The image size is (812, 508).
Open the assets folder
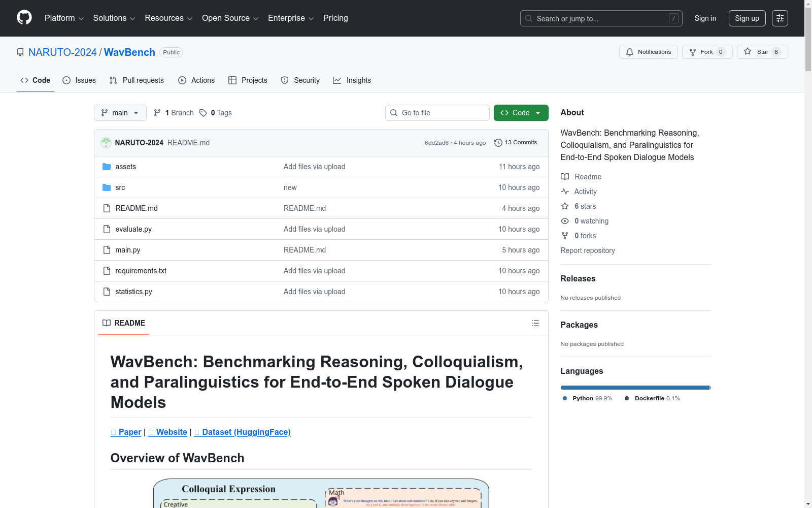[125, 167]
